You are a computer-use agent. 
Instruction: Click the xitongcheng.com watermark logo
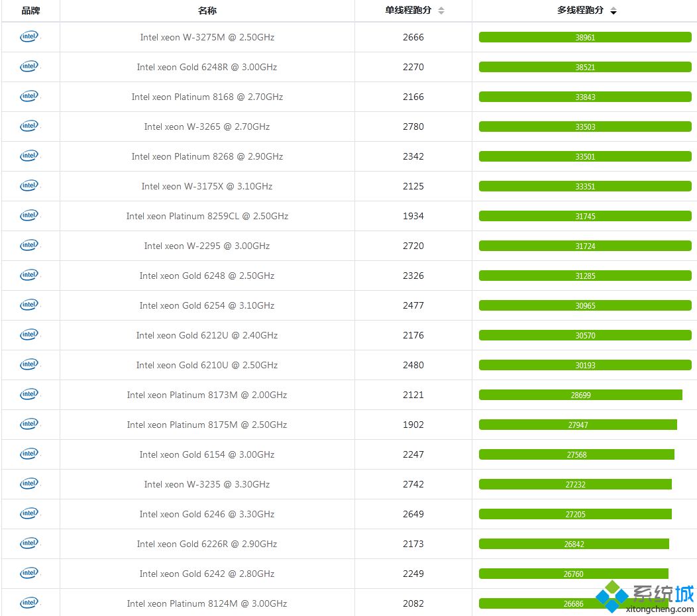click(x=645, y=599)
